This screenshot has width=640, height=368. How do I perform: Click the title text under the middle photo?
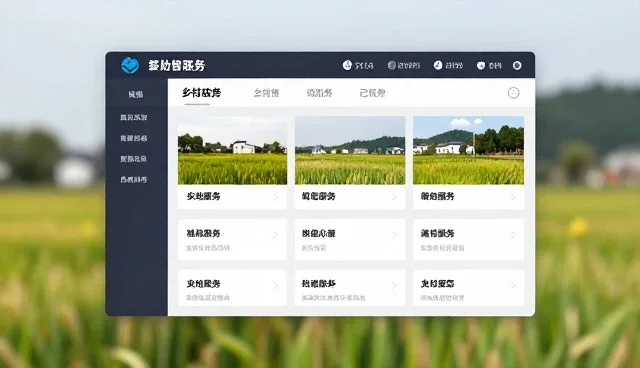(318, 196)
